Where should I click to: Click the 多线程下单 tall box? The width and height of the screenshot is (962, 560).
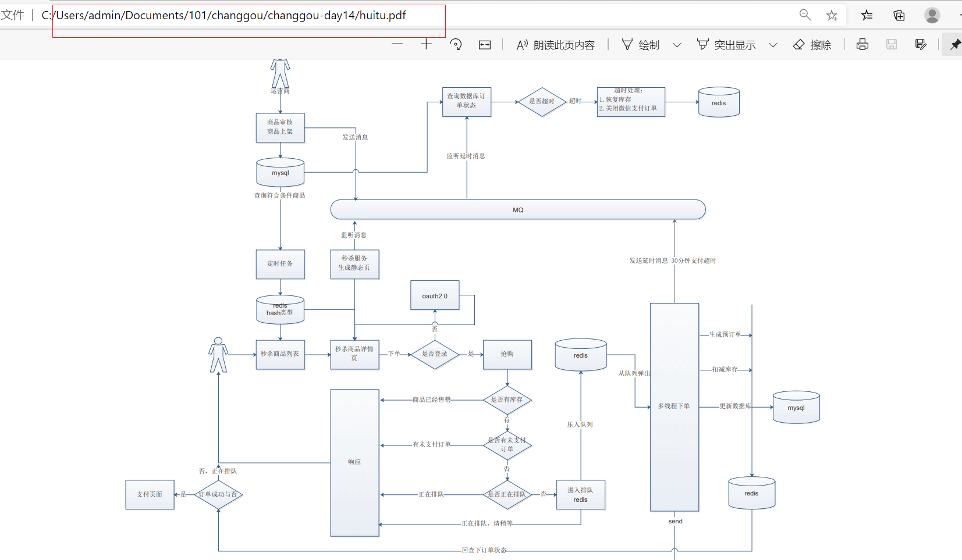tap(675, 407)
